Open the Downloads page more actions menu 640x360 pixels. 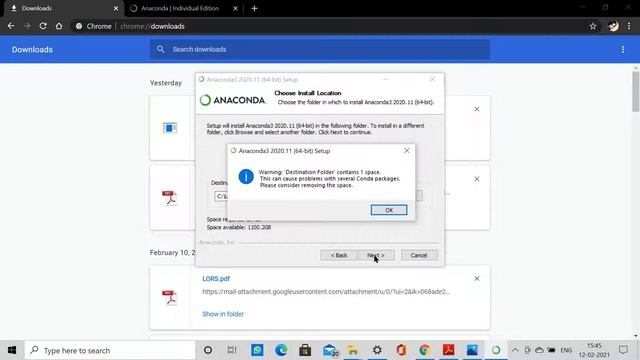point(623,49)
